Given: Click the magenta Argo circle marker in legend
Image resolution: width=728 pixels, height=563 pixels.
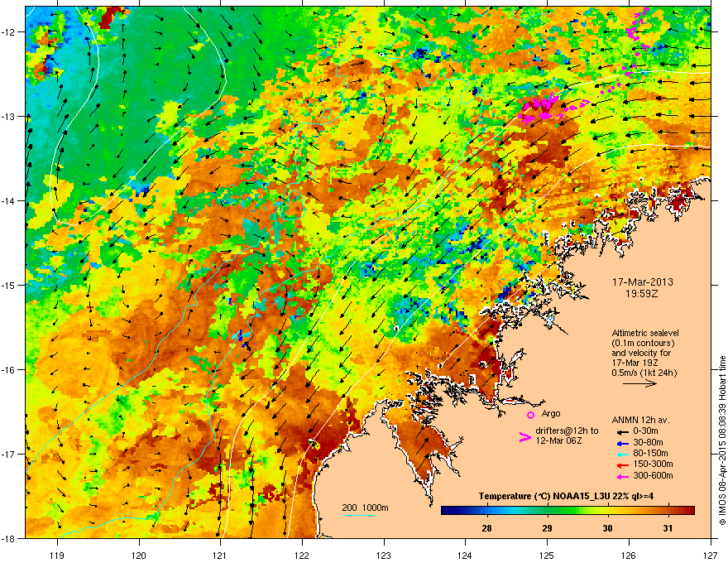Looking at the screenshot, I should [x=530, y=415].
